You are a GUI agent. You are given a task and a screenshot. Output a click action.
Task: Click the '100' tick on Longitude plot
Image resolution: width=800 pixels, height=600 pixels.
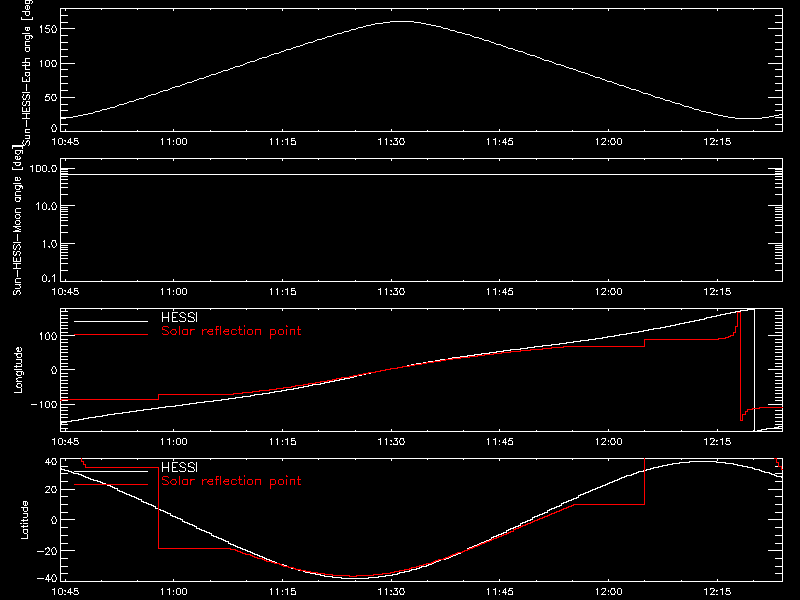48,336
